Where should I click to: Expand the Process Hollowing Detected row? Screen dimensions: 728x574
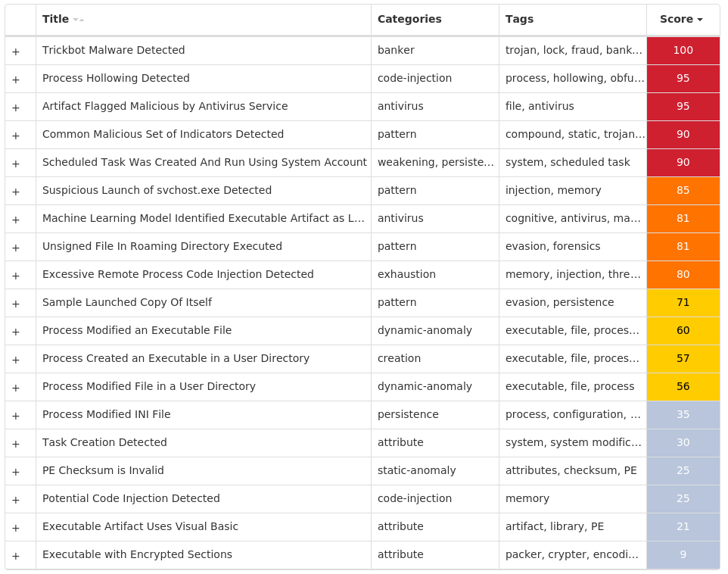click(x=16, y=80)
